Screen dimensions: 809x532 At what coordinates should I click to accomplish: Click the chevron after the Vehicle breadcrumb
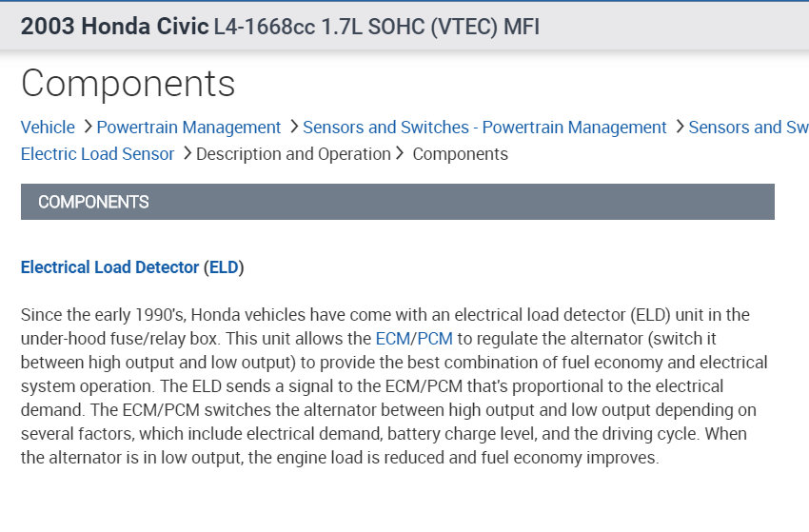tap(87, 127)
